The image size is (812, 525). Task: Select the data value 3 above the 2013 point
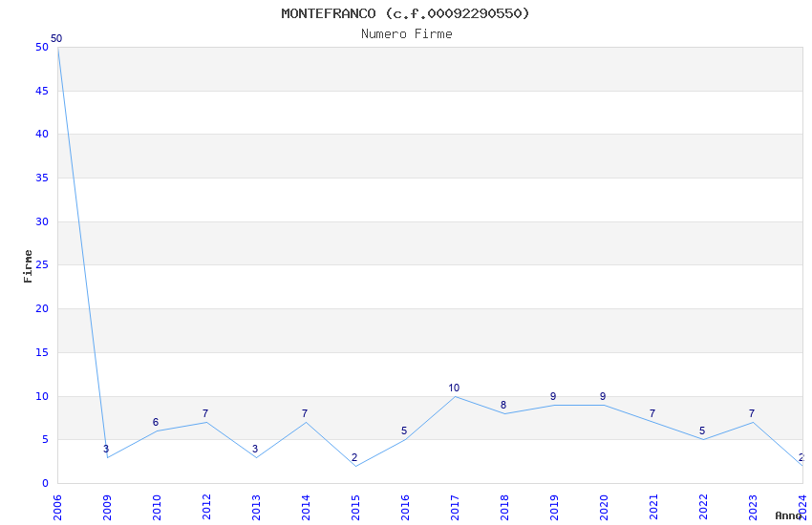point(255,449)
